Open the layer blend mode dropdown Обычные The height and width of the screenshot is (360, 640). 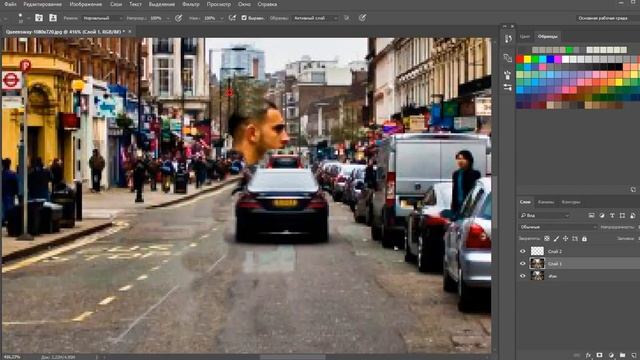click(x=558, y=227)
